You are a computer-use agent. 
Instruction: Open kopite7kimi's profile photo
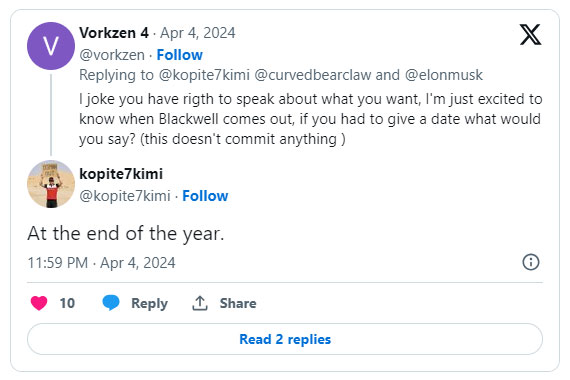click(51, 184)
